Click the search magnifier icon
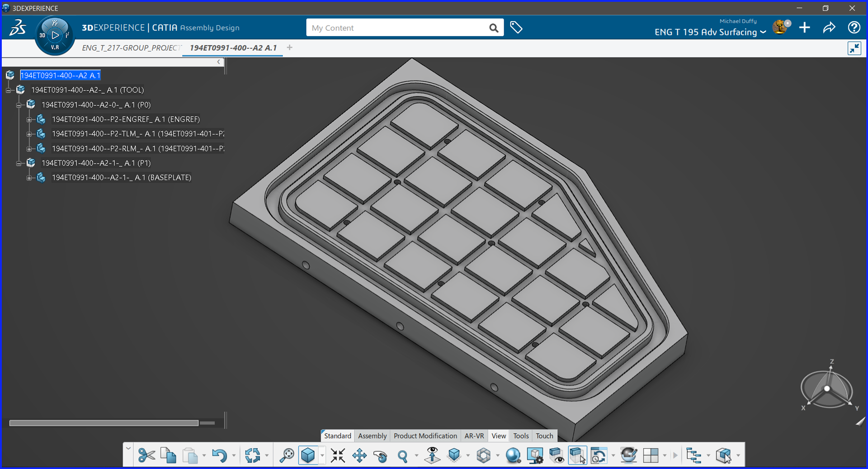Screen dimensions: 868x469 pos(494,28)
